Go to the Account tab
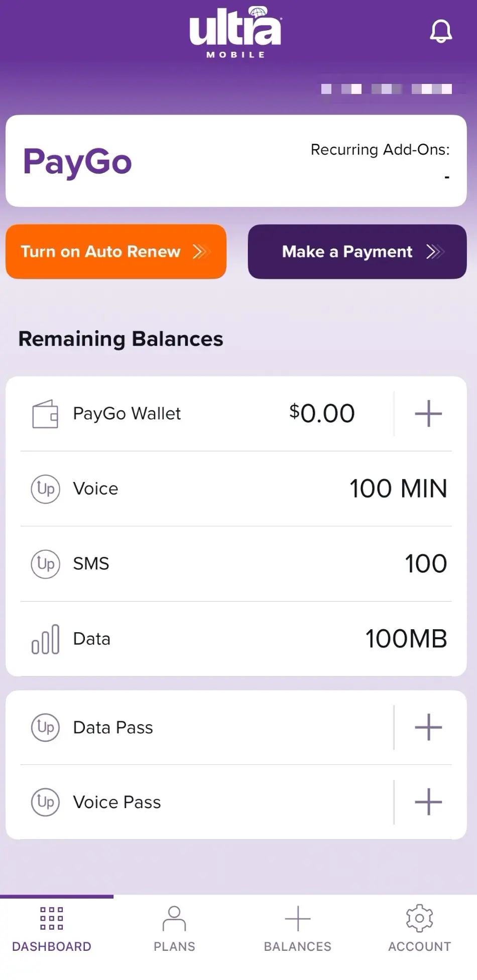Image resolution: width=477 pixels, height=980 pixels. [419, 929]
